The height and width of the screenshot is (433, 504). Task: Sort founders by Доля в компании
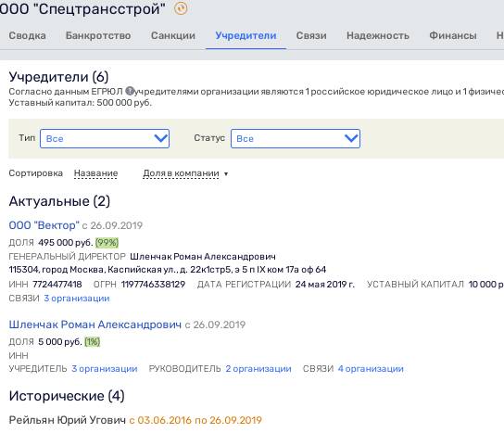tap(181, 173)
